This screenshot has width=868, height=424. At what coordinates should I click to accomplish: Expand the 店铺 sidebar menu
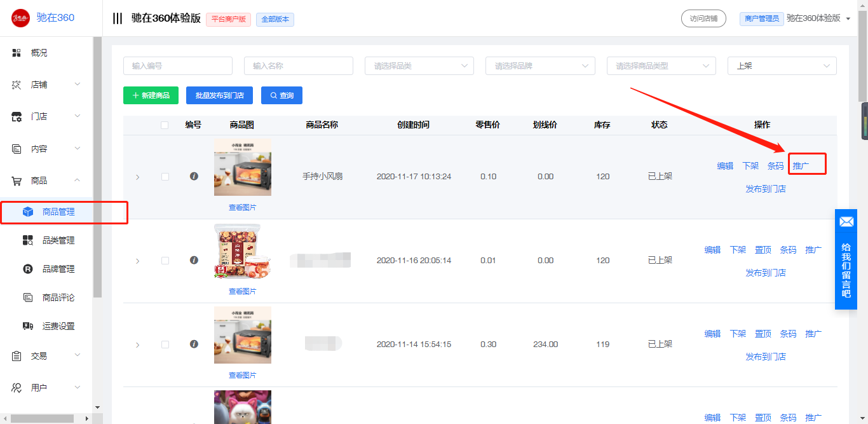pyautogui.click(x=78, y=85)
